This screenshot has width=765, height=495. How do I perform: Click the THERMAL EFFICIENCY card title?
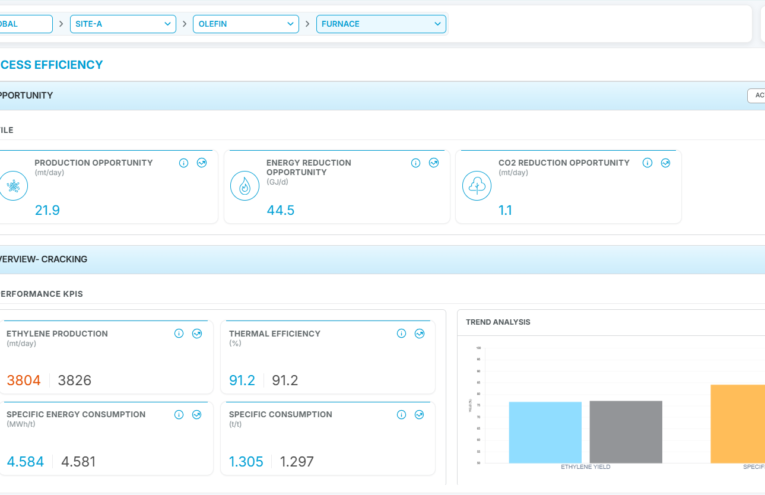pyautogui.click(x=275, y=334)
